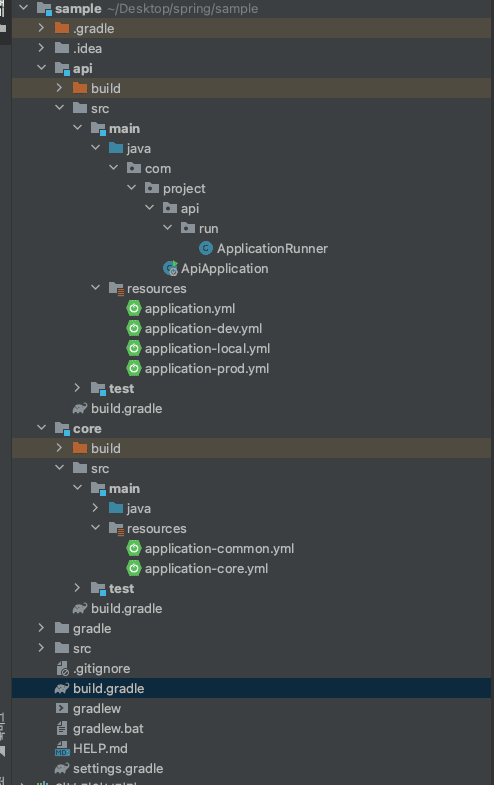
Task: Click the application-core.yml Spring icon
Action: coord(134,569)
